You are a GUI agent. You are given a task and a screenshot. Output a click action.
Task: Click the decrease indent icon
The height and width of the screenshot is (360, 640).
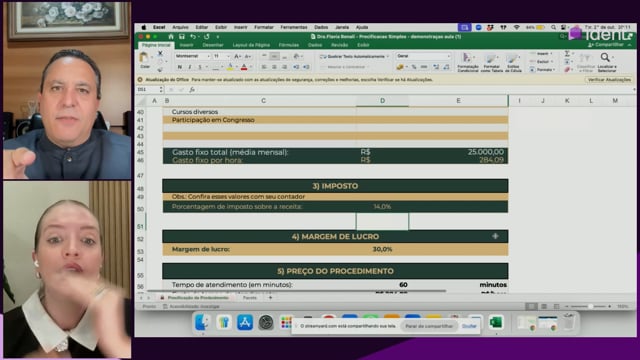pos(296,67)
